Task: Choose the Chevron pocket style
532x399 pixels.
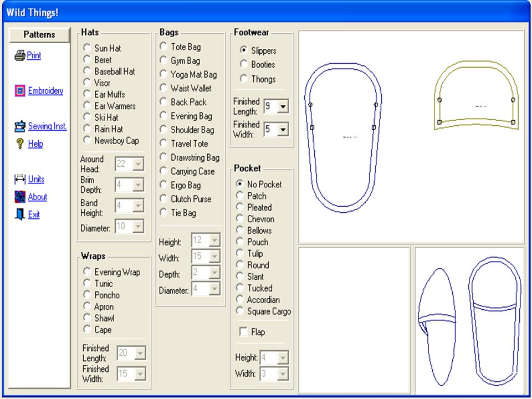Action: pyautogui.click(x=240, y=218)
